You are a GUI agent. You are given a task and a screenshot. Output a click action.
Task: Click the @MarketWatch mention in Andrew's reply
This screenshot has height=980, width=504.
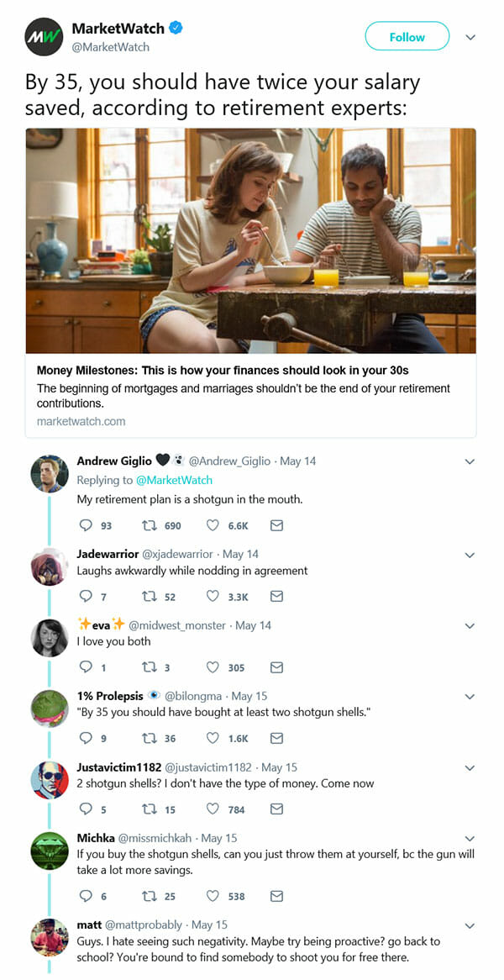pyautogui.click(x=173, y=480)
